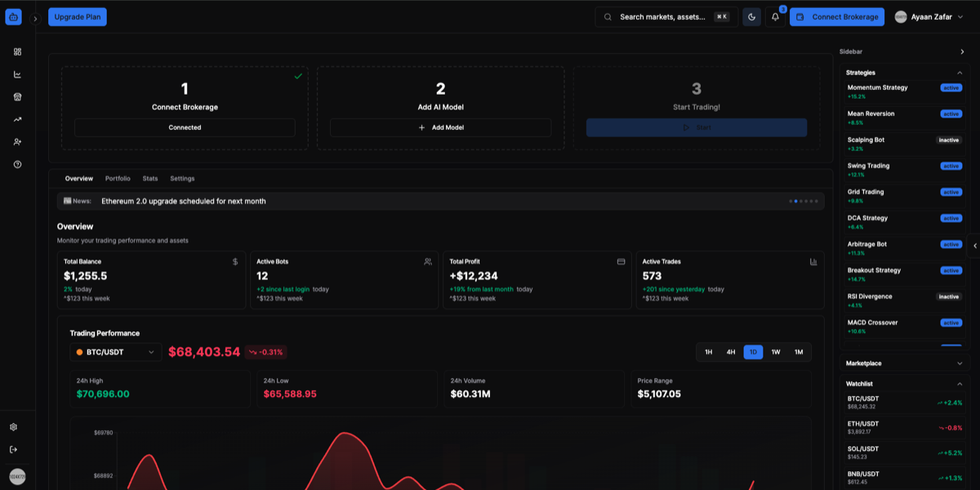Open the notifications bell icon
The width and height of the screenshot is (980, 490).
[775, 16]
